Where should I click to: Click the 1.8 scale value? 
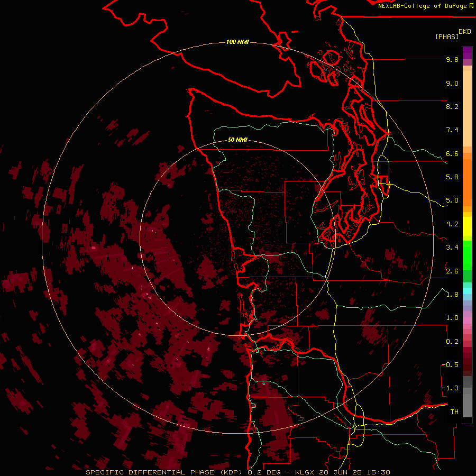[452, 295]
